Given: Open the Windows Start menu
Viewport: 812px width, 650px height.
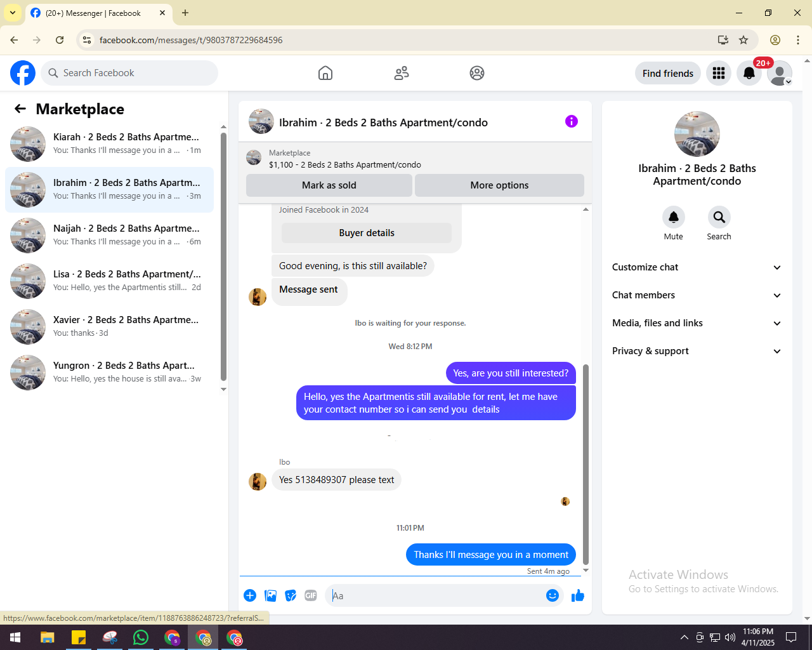Looking at the screenshot, I should tap(15, 637).
